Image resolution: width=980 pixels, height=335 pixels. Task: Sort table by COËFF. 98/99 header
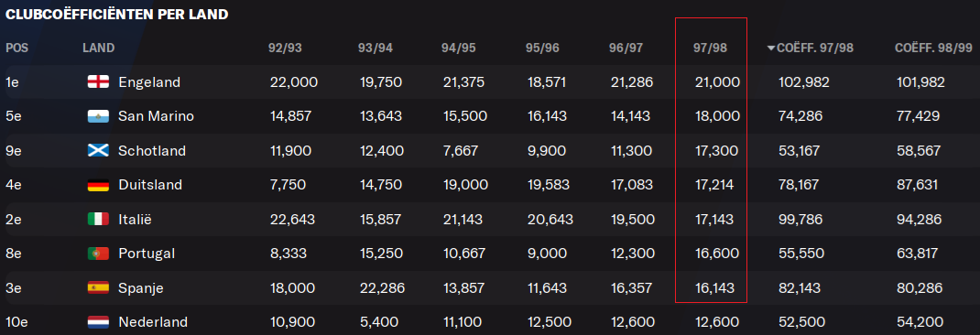click(x=933, y=49)
